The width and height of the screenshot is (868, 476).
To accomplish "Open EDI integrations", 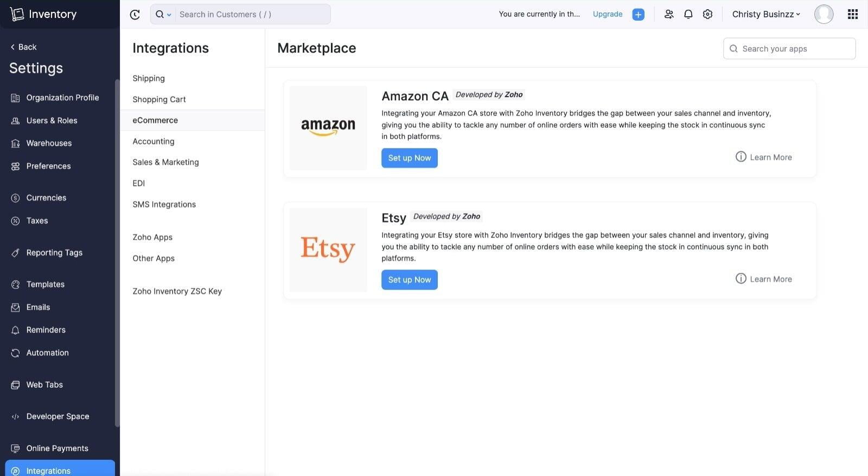I will (x=139, y=183).
